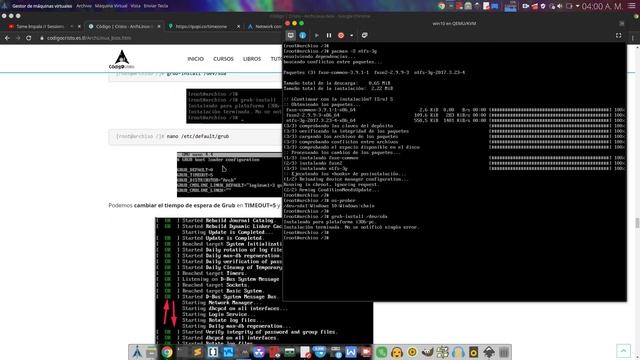Open the trash in the dock
The image size is (640, 360).
(504, 352)
